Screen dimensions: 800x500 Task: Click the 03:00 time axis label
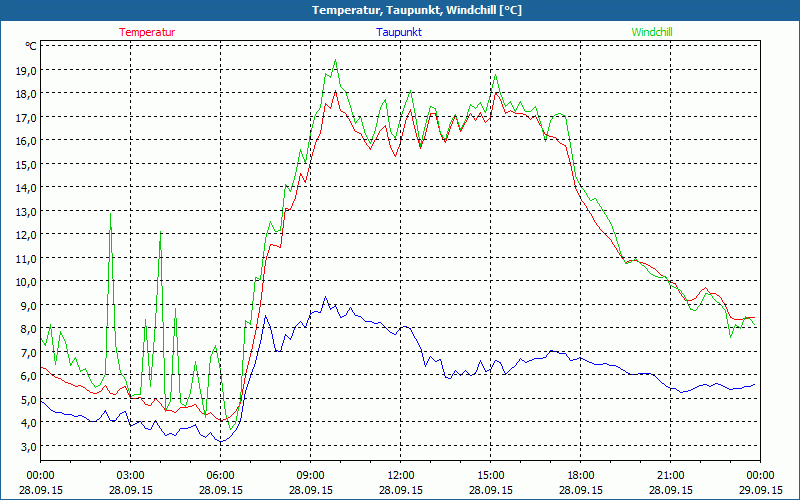[x=131, y=476]
